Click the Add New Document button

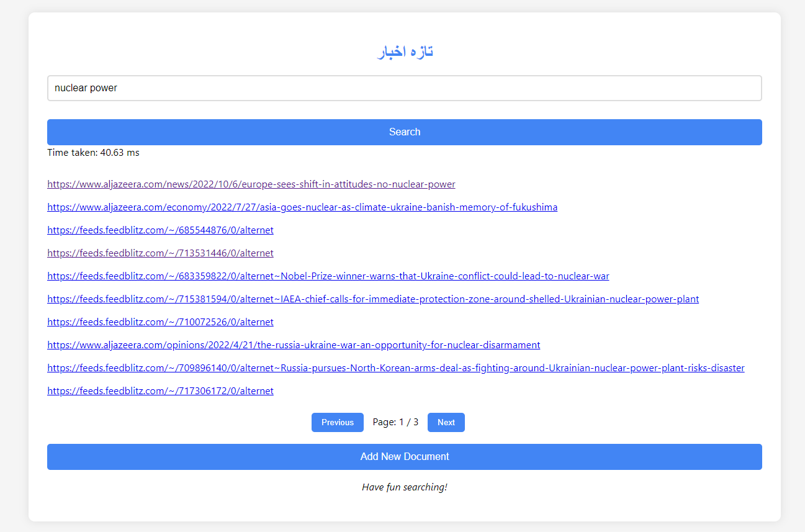404,457
